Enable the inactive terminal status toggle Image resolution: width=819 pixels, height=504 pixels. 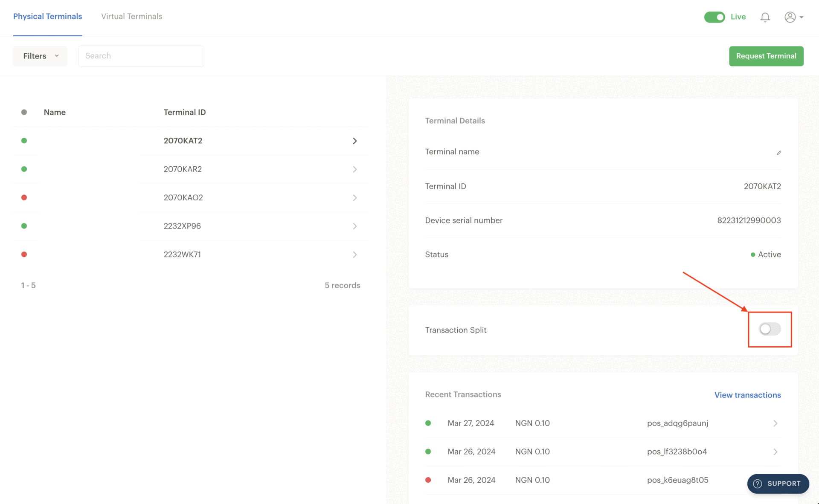tap(769, 329)
